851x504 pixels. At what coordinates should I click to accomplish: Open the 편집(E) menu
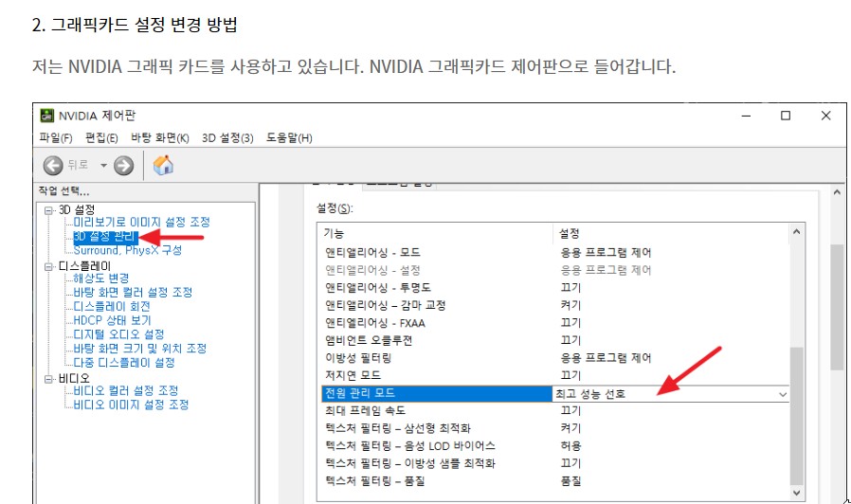(101, 137)
